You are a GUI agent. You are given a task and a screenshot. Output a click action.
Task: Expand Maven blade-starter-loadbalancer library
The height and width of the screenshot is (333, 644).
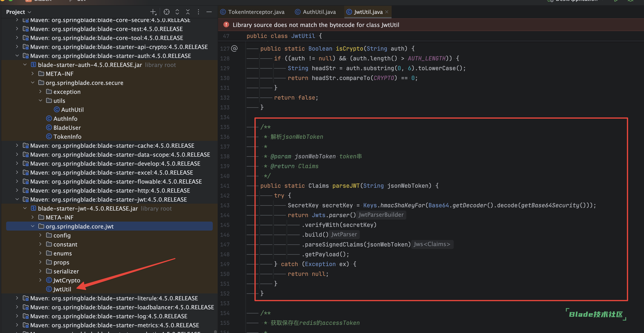coord(17,307)
